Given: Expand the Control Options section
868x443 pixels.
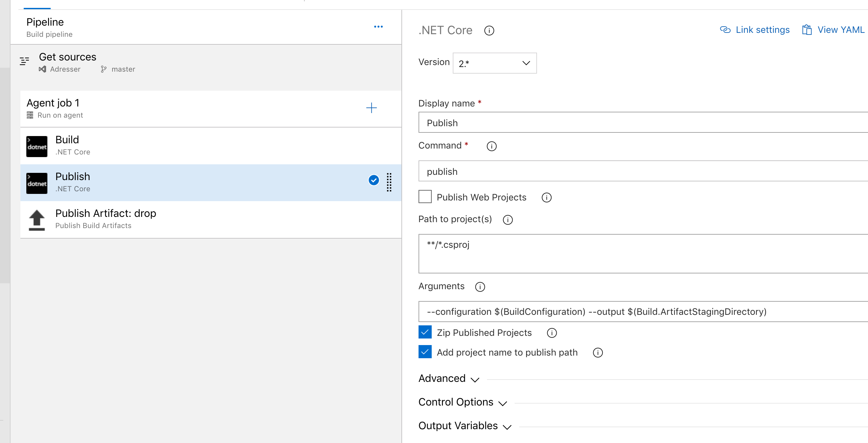Looking at the screenshot, I should pos(462,402).
